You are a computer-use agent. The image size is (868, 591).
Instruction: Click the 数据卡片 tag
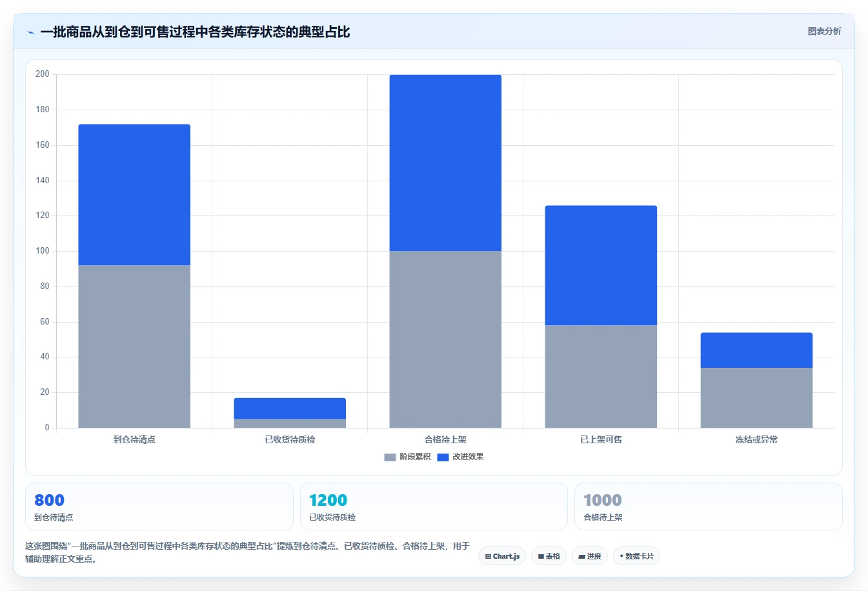pos(636,556)
